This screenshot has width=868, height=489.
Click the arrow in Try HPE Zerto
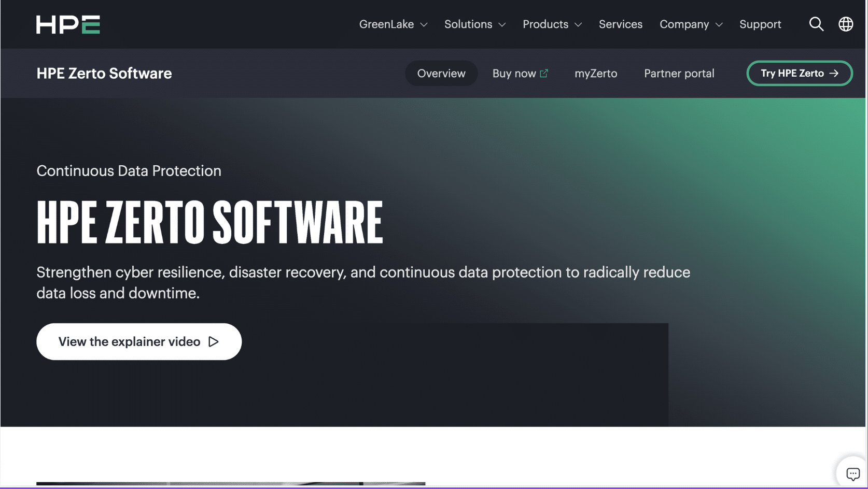tap(834, 74)
